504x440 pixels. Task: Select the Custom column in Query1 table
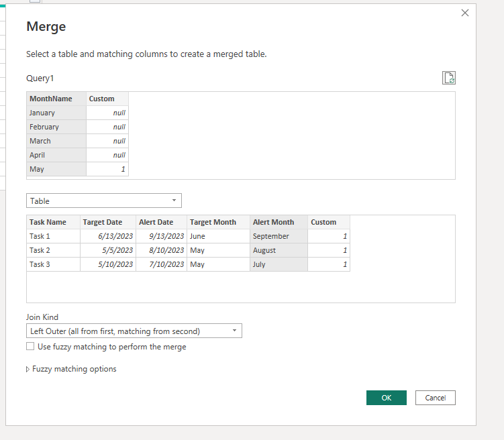point(107,99)
